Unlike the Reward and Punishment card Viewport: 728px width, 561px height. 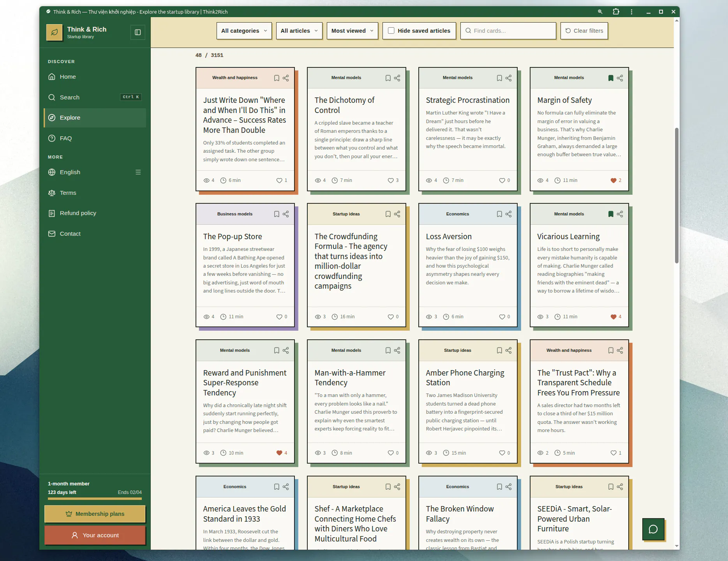pyautogui.click(x=279, y=453)
